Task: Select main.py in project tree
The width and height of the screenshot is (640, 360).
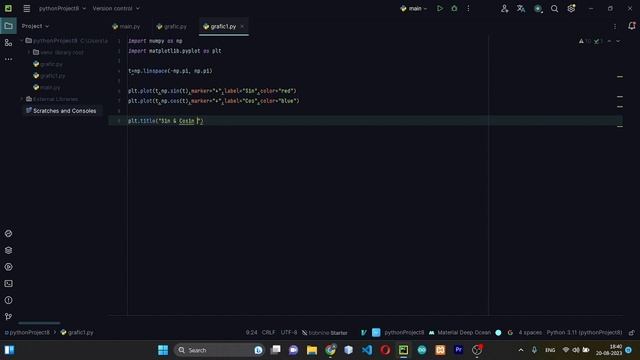Action: (x=47, y=87)
